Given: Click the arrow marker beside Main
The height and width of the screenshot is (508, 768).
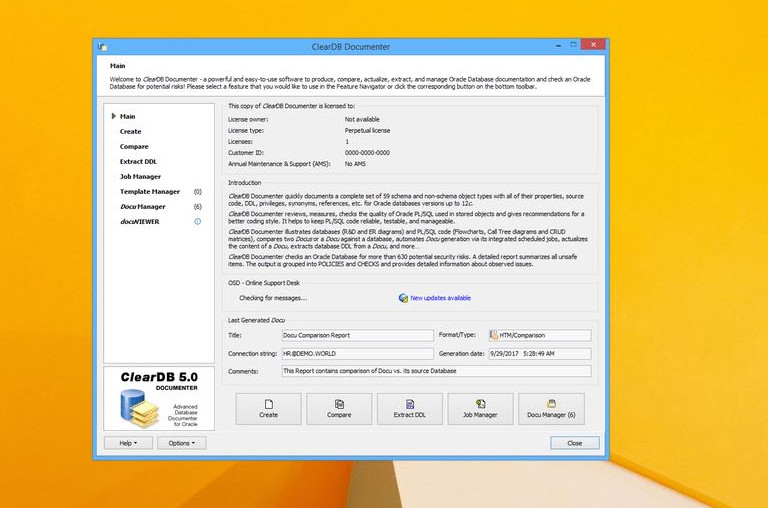Looking at the screenshot, I should point(114,116).
